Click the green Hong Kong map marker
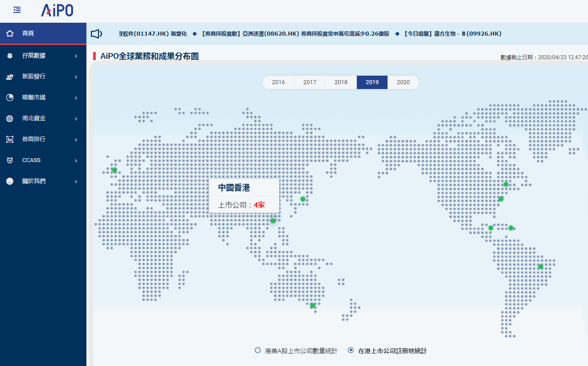The image size is (588, 366). pos(273,220)
